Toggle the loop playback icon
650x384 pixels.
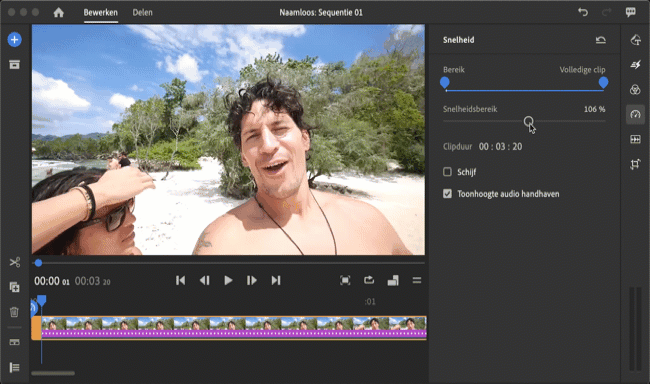coord(369,280)
